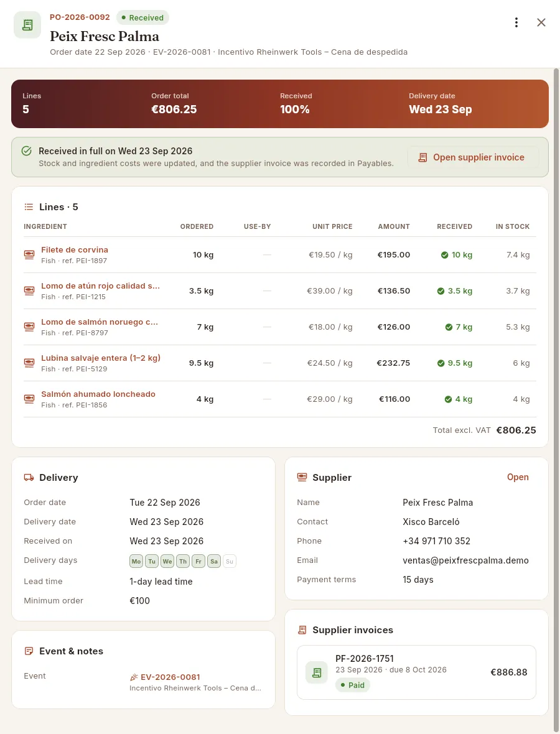Click the ORDERED column header
This screenshot has width=560, height=734.
point(197,226)
